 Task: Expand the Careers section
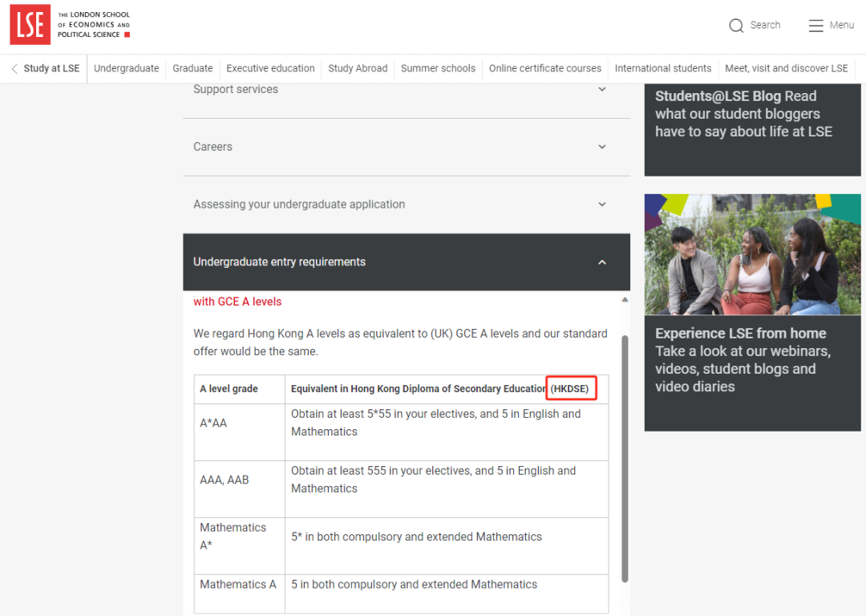click(x=406, y=147)
